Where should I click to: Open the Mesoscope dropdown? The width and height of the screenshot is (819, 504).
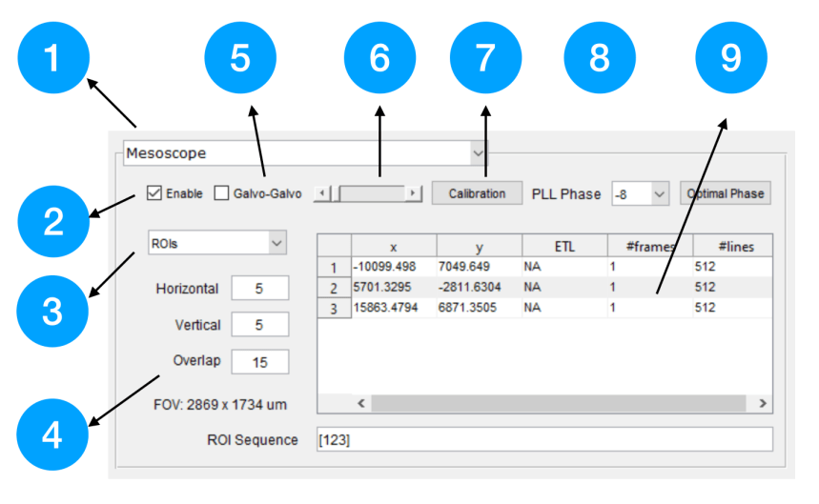coord(478,152)
